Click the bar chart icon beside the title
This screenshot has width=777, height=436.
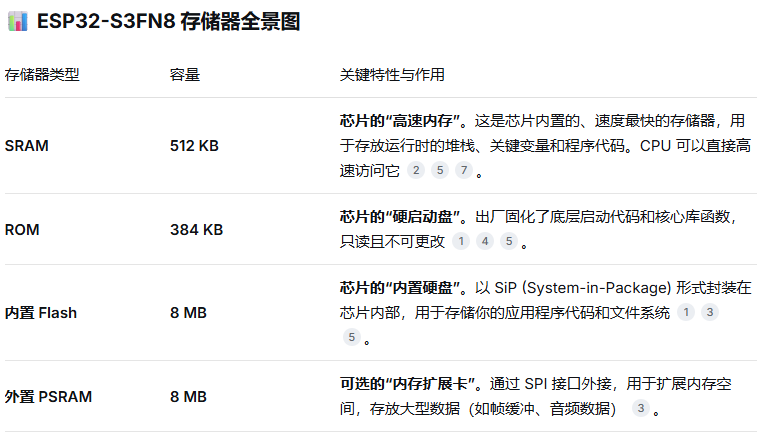[x=16, y=23]
